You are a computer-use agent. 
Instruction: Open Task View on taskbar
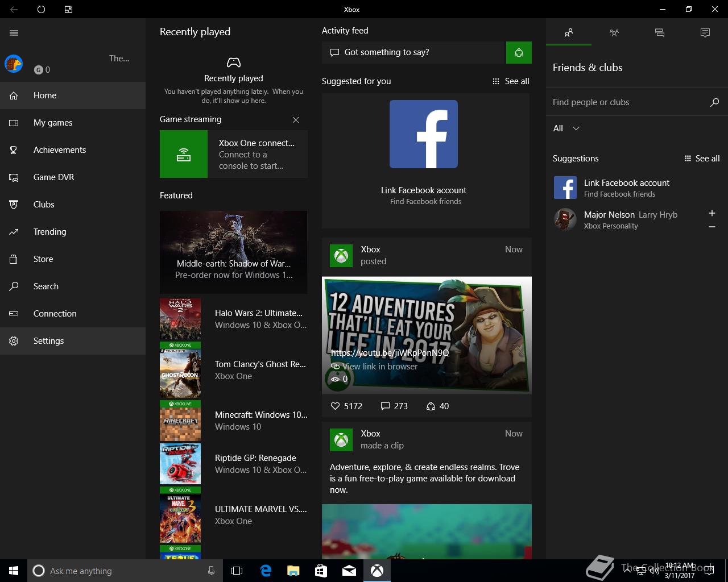pos(237,571)
